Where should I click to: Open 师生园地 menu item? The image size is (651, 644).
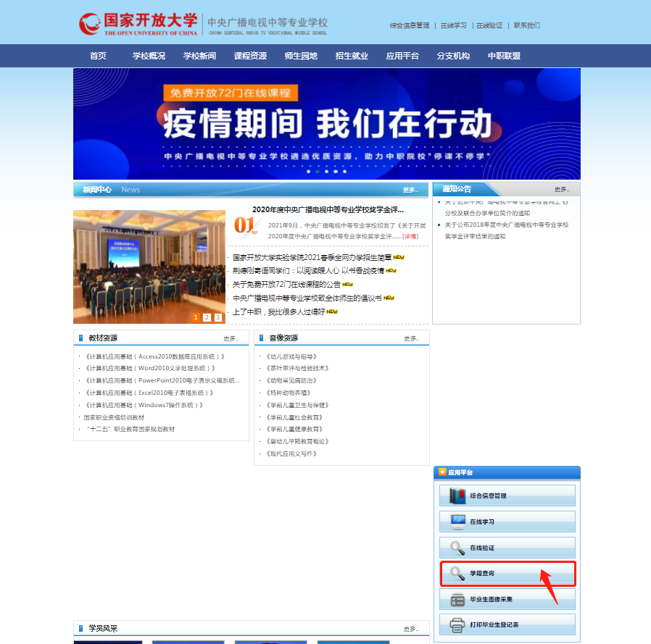click(301, 56)
